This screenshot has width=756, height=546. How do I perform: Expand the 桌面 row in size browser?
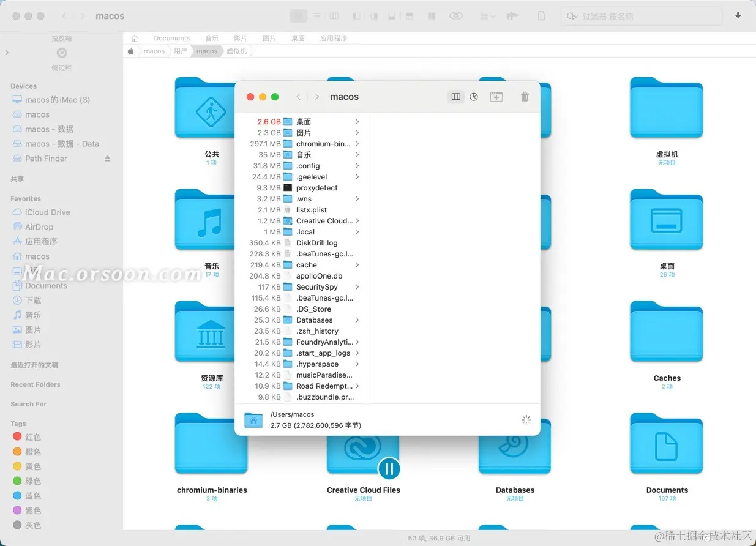[x=357, y=122]
